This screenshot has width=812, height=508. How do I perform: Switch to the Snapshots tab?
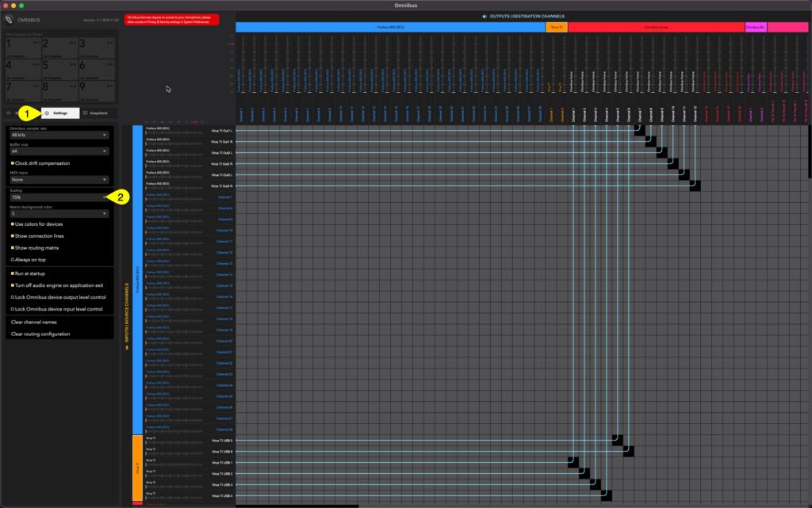pyautogui.click(x=95, y=113)
